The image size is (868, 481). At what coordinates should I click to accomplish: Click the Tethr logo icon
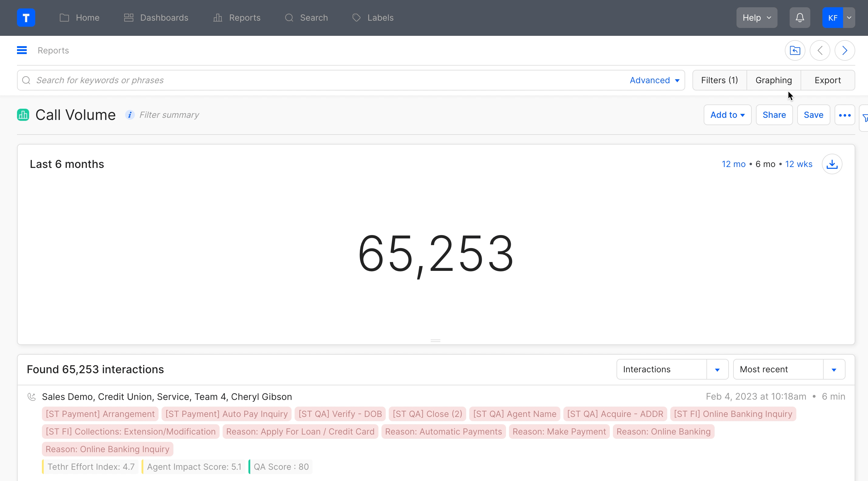pyautogui.click(x=26, y=18)
